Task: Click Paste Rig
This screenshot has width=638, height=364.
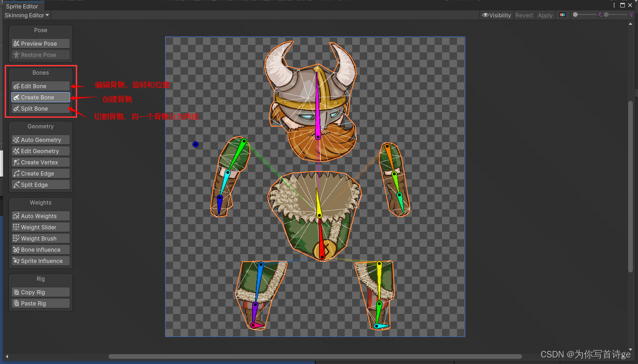Action: pos(41,303)
